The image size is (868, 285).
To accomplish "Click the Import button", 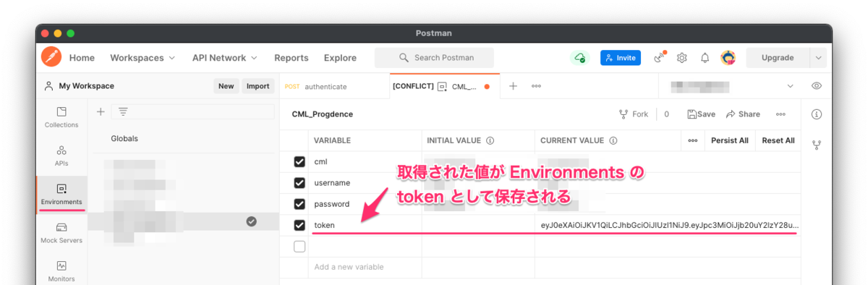I will click(258, 86).
